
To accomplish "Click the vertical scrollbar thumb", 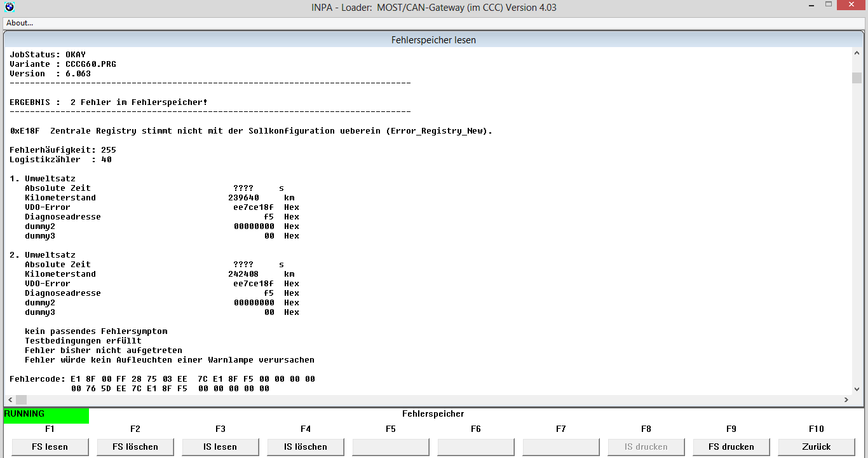I will 857,78.
